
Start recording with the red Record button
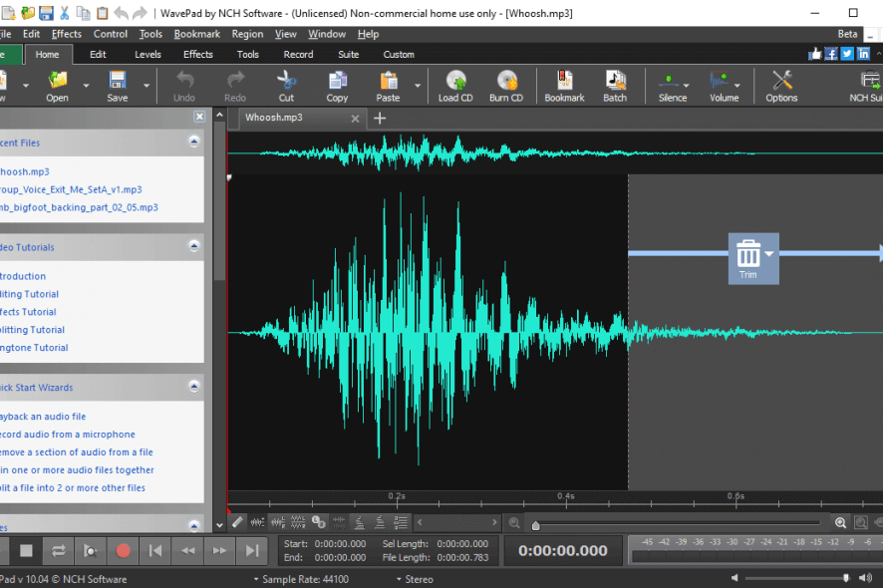[x=123, y=550]
